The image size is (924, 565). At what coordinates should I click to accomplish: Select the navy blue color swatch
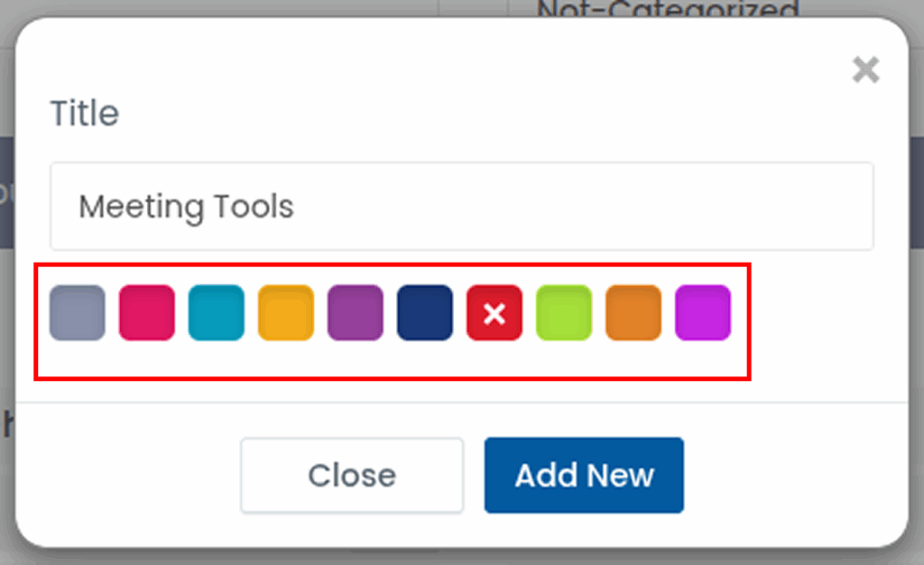coord(425,313)
